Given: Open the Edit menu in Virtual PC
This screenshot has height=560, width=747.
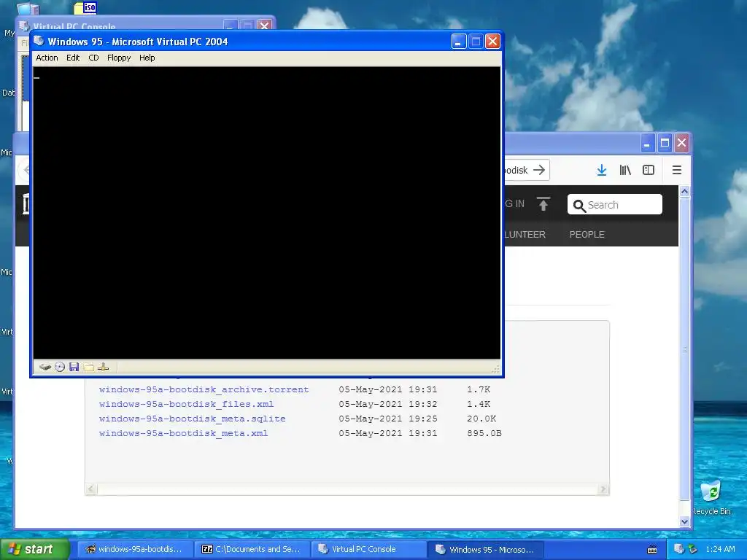Looking at the screenshot, I should (73, 58).
